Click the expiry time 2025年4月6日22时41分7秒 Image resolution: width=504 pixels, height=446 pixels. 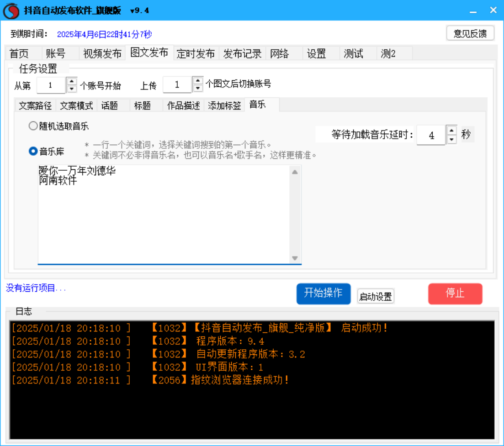click(104, 34)
